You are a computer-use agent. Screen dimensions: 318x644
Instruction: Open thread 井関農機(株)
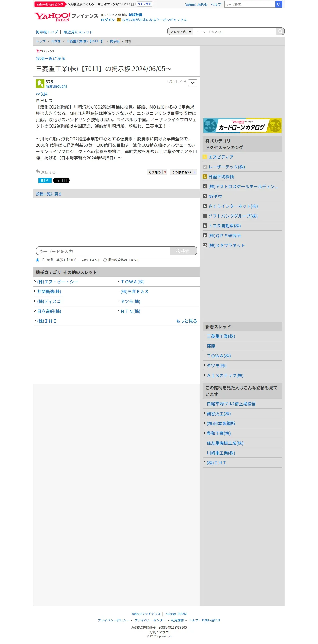(49, 292)
